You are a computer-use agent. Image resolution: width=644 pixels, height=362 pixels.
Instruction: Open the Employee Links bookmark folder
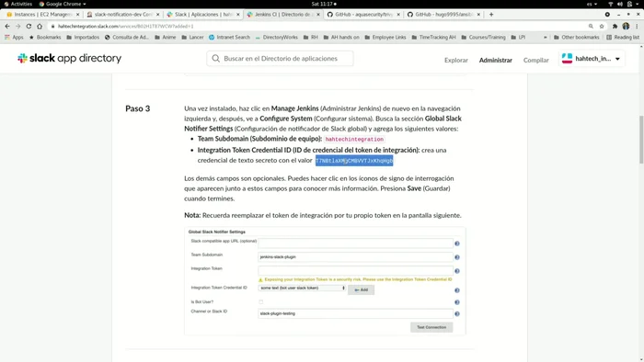coord(385,38)
